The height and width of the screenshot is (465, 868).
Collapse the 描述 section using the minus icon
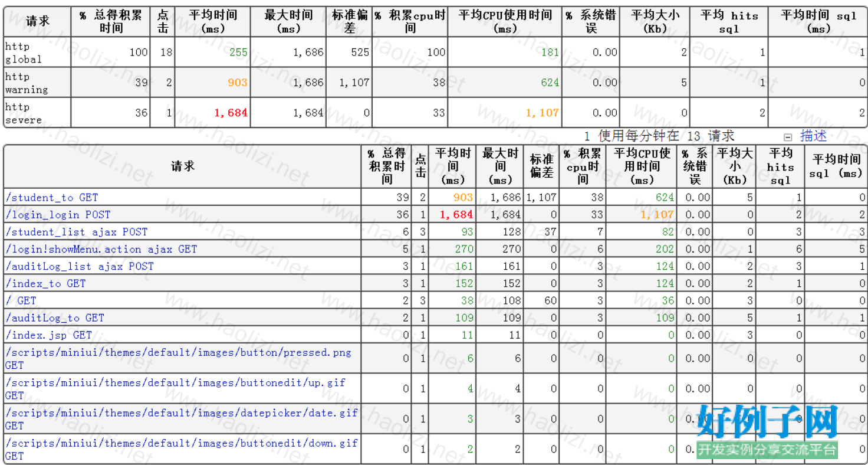788,137
